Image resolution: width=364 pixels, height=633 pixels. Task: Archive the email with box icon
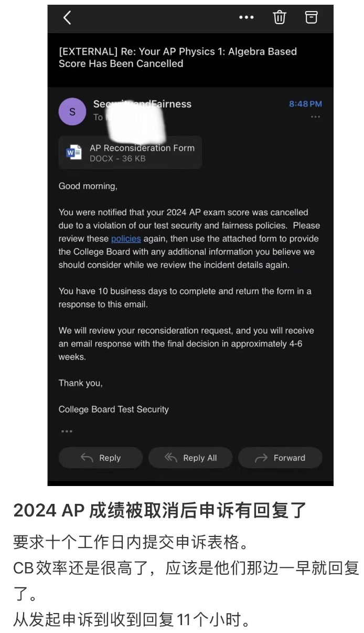312,17
